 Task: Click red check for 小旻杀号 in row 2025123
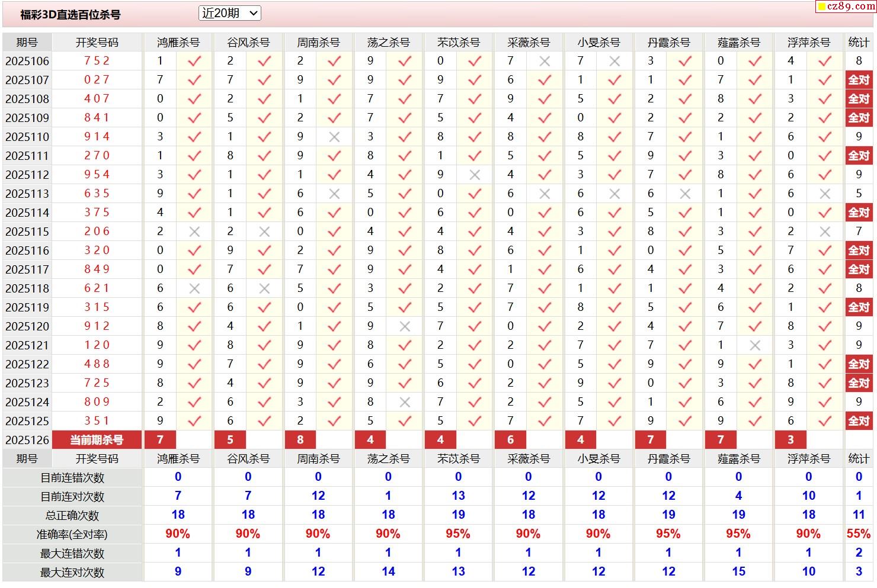tap(614, 383)
